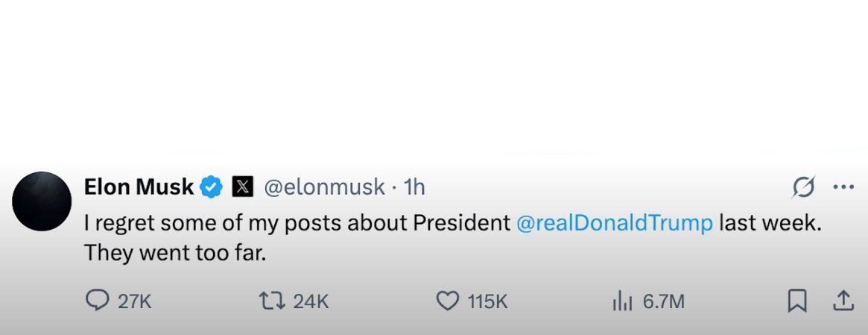This screenshot has height=335, width=868.
Task: Click the repost arrows icon
Action: [x=271, y=301]
